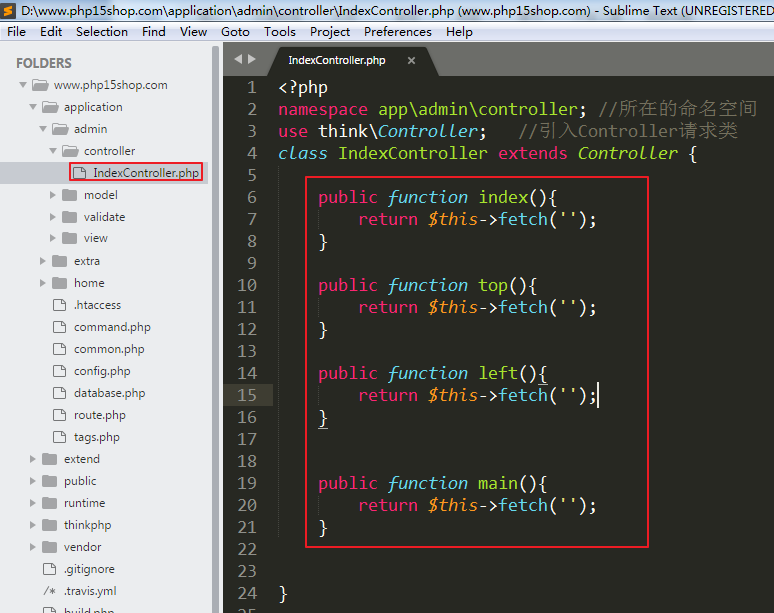Open the Preferences menu
The image size is (774, 613).
(x=397, y=31)
